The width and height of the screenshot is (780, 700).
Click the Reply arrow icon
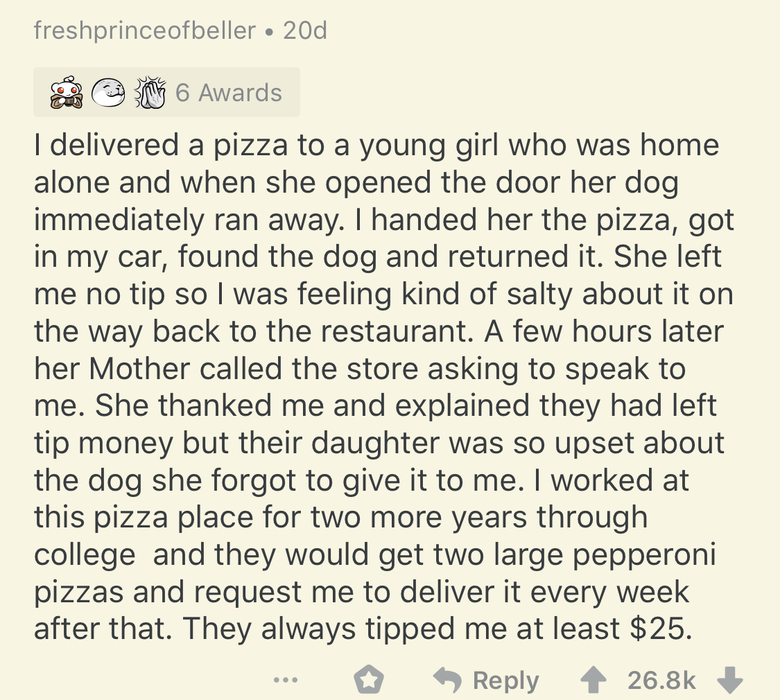(x=447, y=680)
